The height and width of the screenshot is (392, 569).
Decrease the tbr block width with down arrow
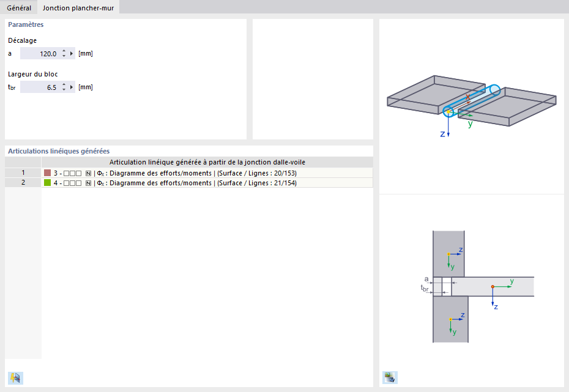pyautogui.click(x=64, y=89)
